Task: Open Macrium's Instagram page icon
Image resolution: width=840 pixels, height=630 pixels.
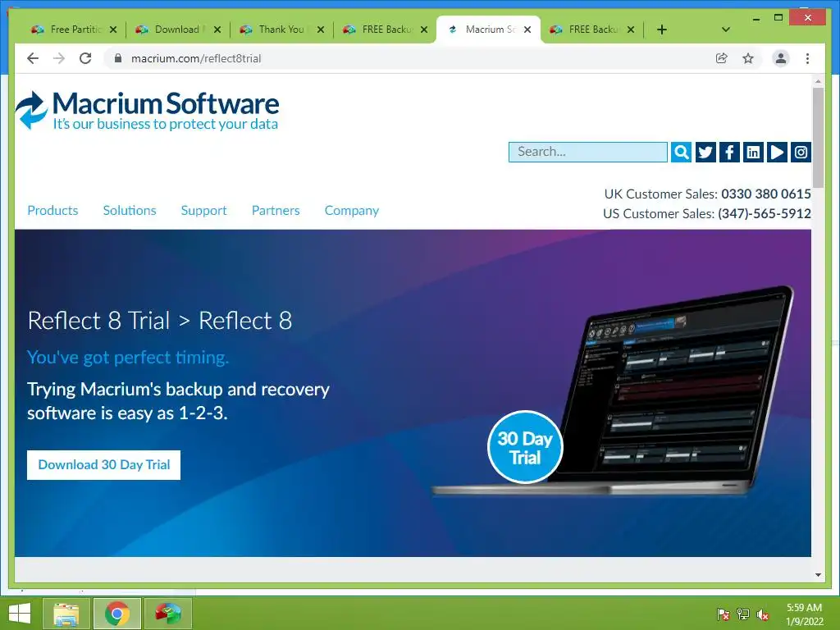Action: coord(801,152)
